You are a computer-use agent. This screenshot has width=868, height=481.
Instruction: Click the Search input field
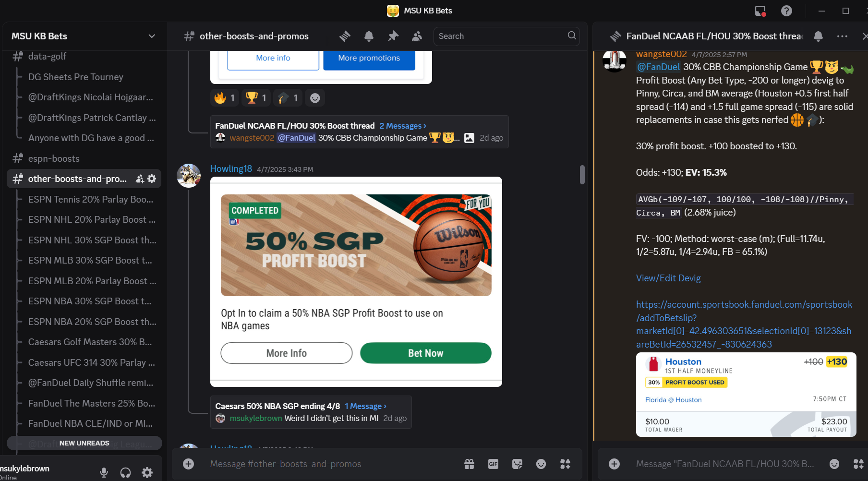(502, 36)
